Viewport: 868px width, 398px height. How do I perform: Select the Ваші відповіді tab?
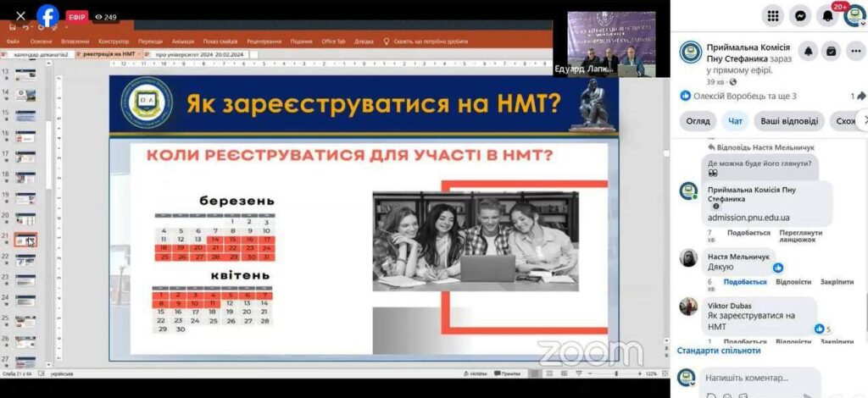[788, 121]
